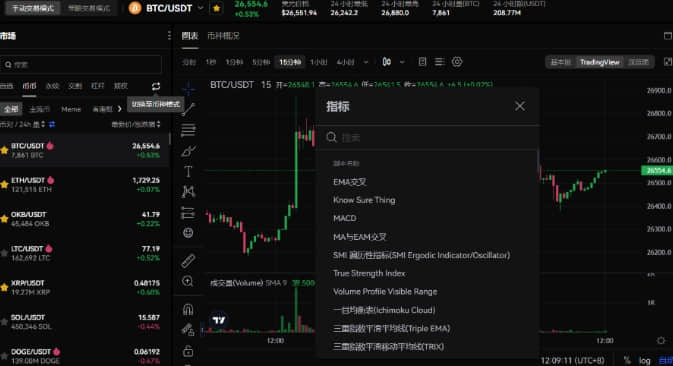Open the emoji sticker tool
Screen dimensions: 673x366
click(x=188, y=233)
